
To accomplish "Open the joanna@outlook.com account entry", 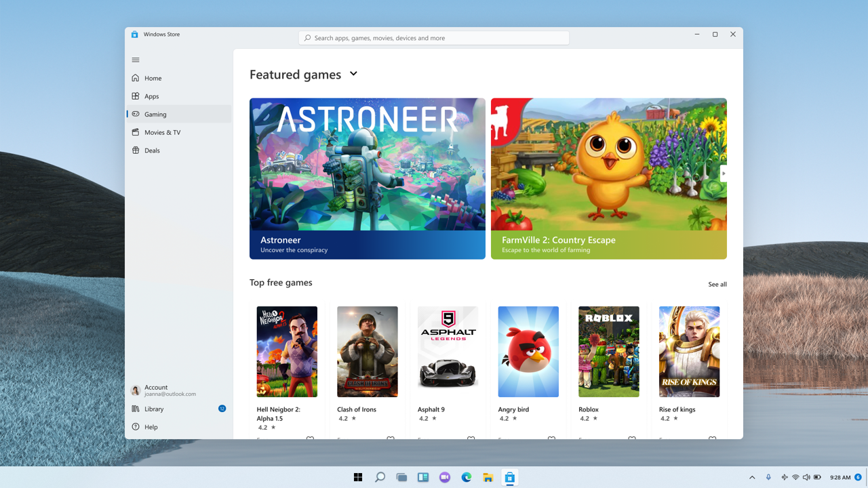I will tap(178, 390).
